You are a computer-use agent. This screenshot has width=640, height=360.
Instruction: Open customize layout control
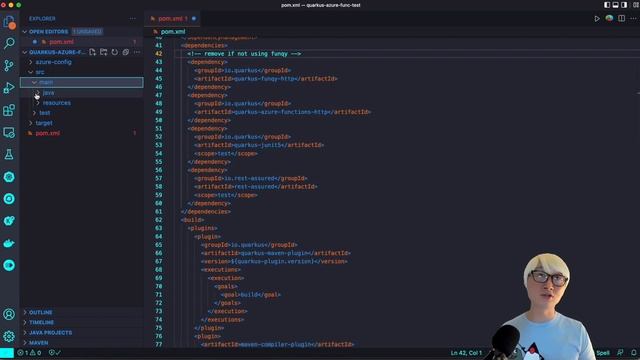point(635,5)
